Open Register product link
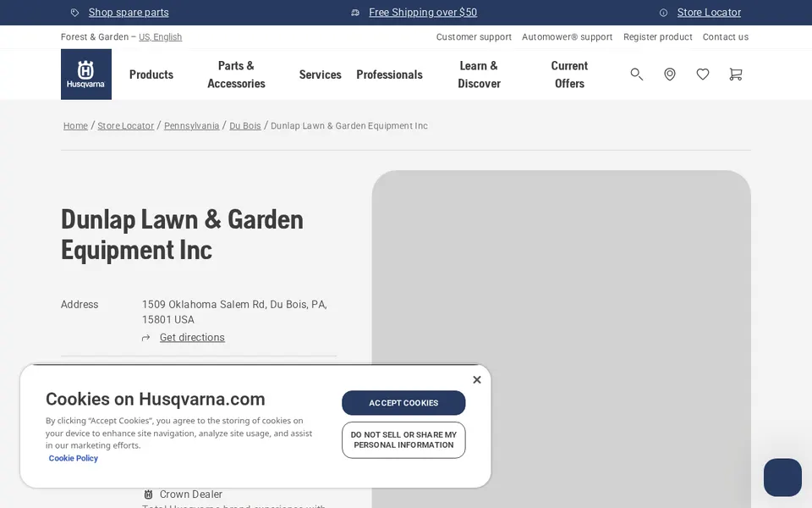 [x=658, y=36]
